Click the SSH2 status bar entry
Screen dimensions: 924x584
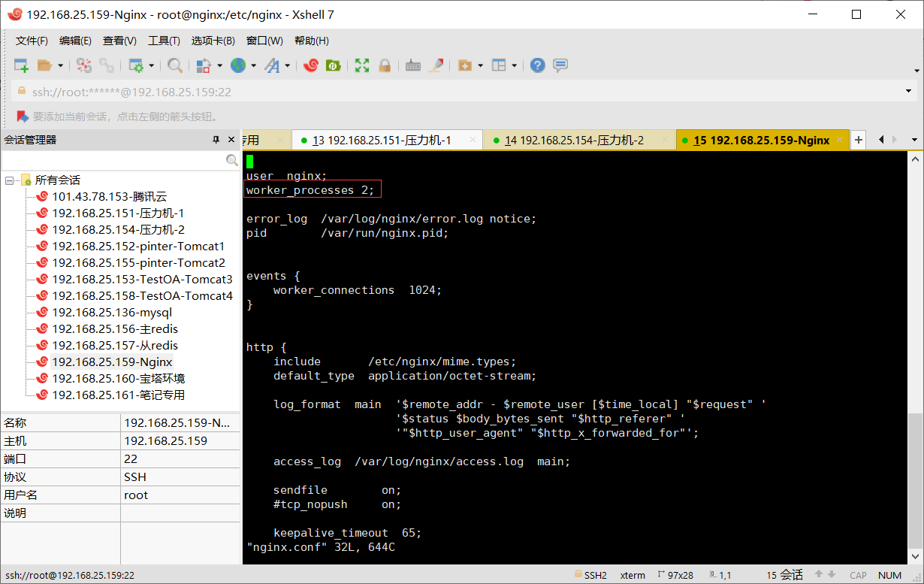tap(589, 575)
